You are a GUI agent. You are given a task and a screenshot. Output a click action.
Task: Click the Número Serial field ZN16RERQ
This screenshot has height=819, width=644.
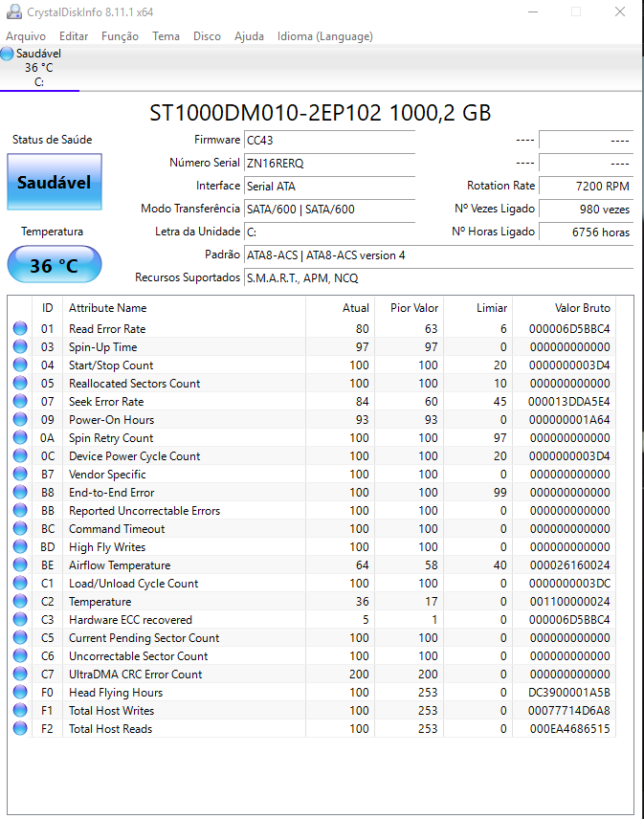[x=329, y=163]
